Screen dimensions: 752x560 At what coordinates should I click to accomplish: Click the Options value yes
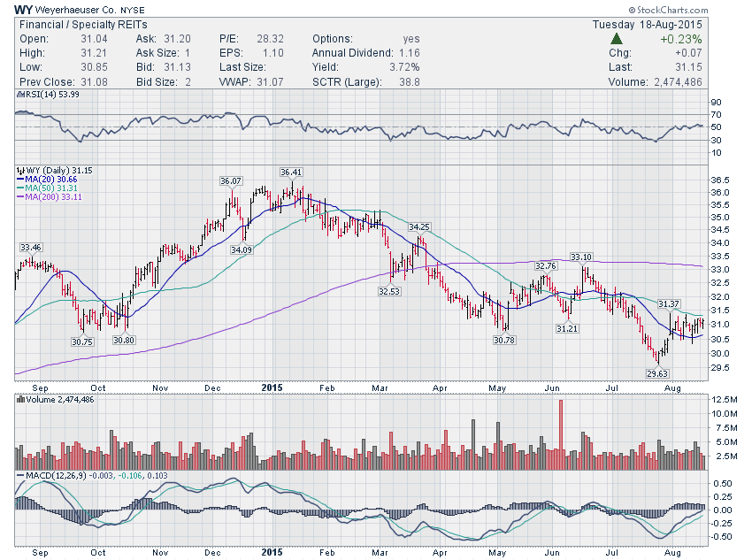411,39
